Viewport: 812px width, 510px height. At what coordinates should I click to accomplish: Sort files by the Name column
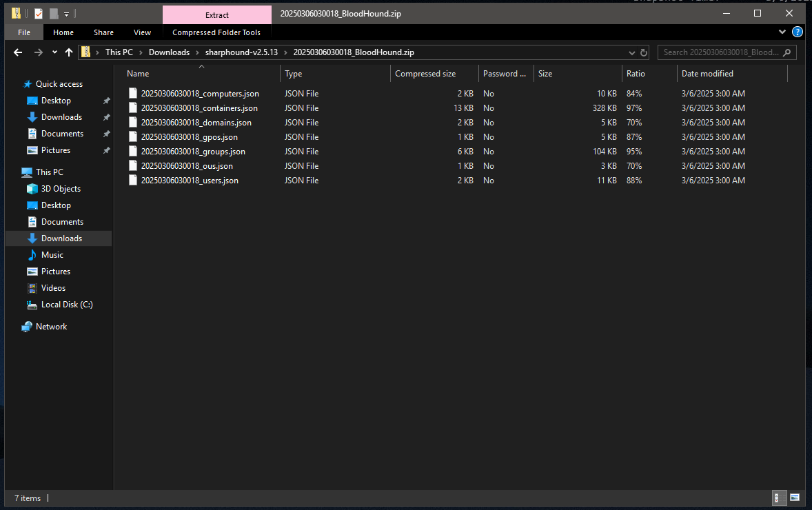(202, 74)
